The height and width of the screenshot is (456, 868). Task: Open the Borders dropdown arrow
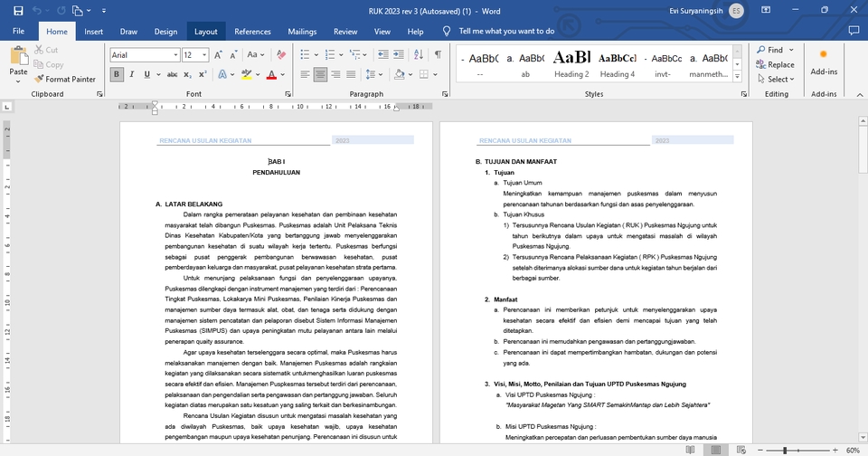coord(435,74)
